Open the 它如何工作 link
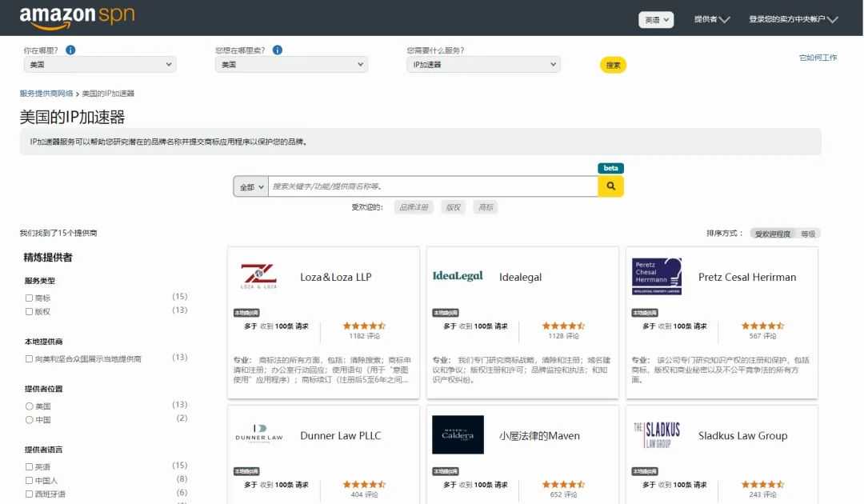The image size is (864, 504). coord(818,58)
